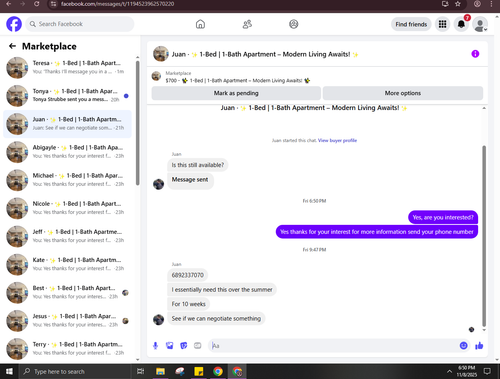Click Mark as pending button
This screenshot has width=500, height=379.
click(x=236, y=93)
